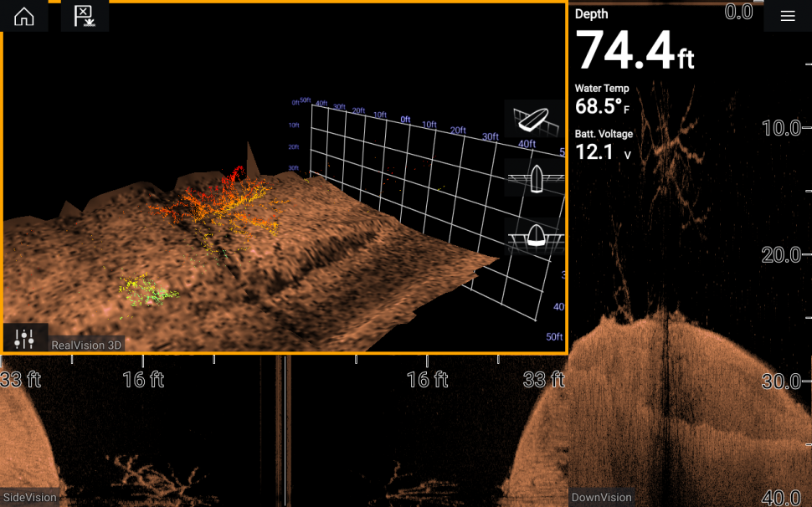Place a waypoint using the flag icon
Screen dimensions: 812x507
click(x=84, y=16)
